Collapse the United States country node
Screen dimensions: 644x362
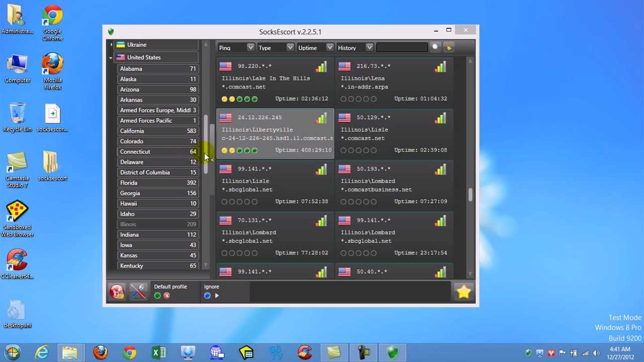(111, 57)
